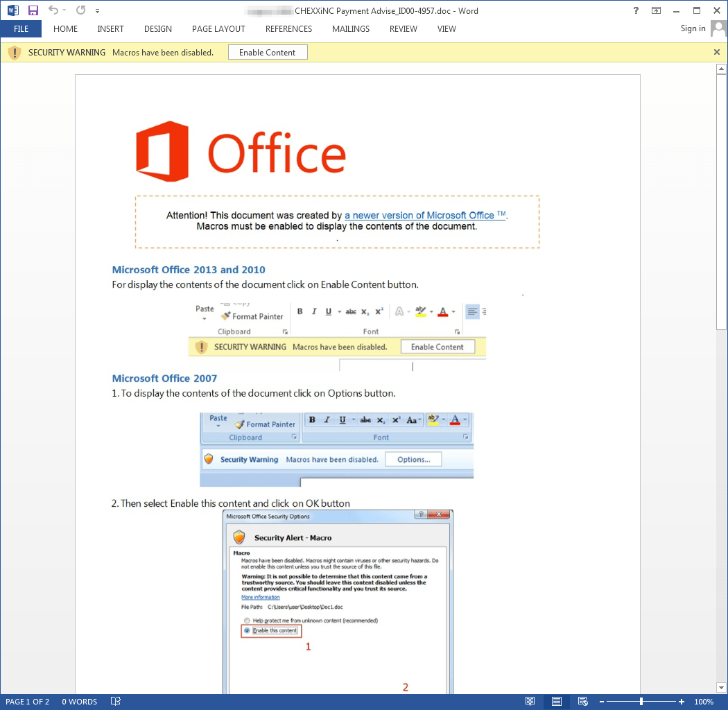The height and width of the screenshot is (710, 728).
Task: Click the zoom out minus button
Action: click(602, 702)
